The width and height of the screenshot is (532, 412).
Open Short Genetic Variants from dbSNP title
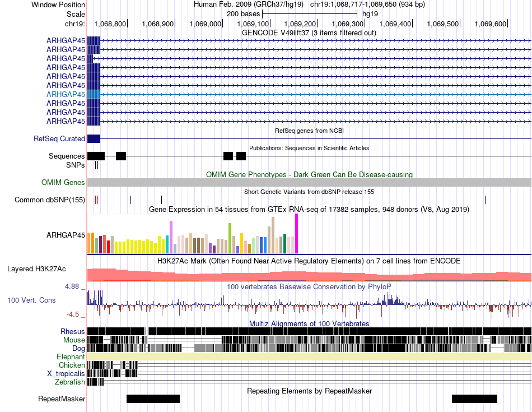click(309, 192)
